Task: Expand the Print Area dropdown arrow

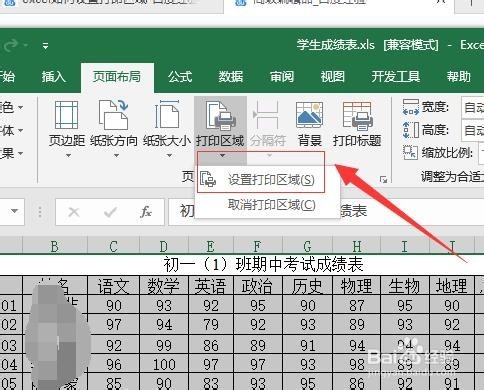Action: point(222,156)
